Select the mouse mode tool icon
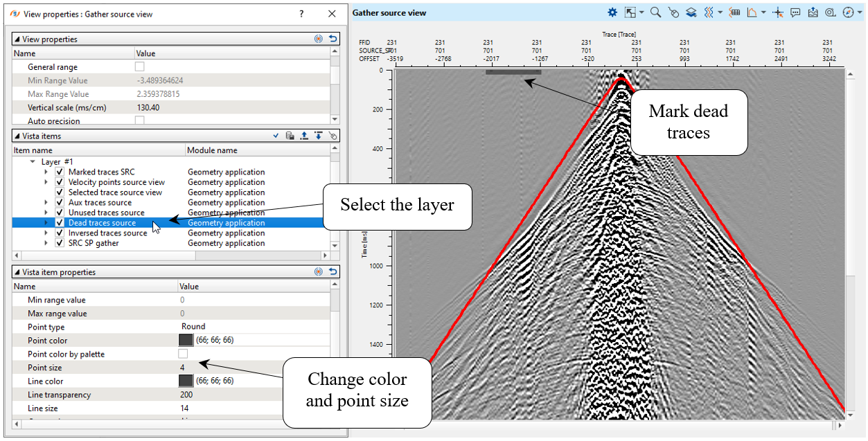 673,12
